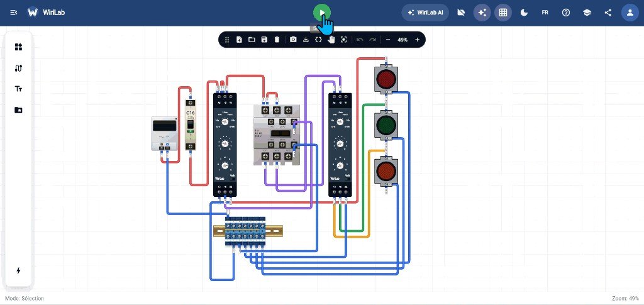Zoom in with plus button
Screen dimensions: 644x305
(418, 40)
